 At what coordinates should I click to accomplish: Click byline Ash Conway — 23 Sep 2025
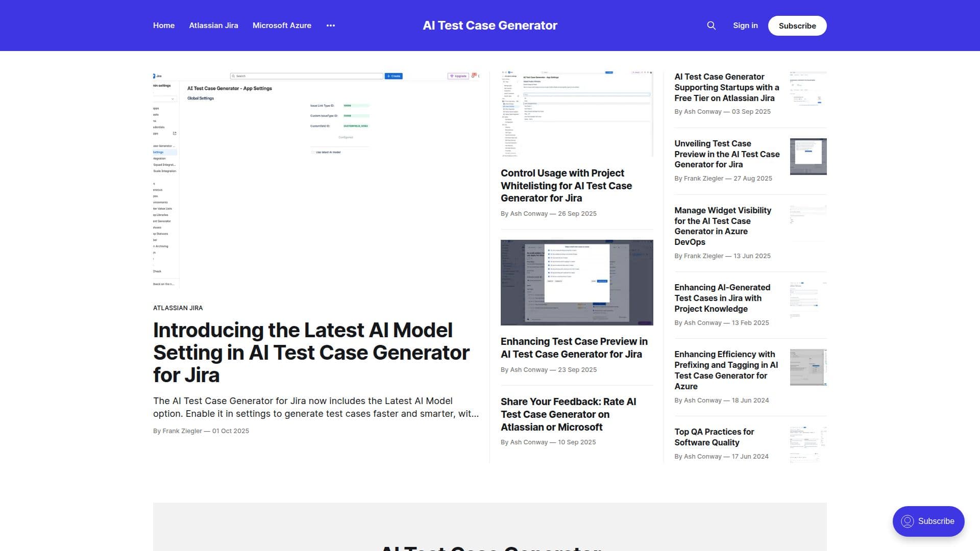pos(549,370)
